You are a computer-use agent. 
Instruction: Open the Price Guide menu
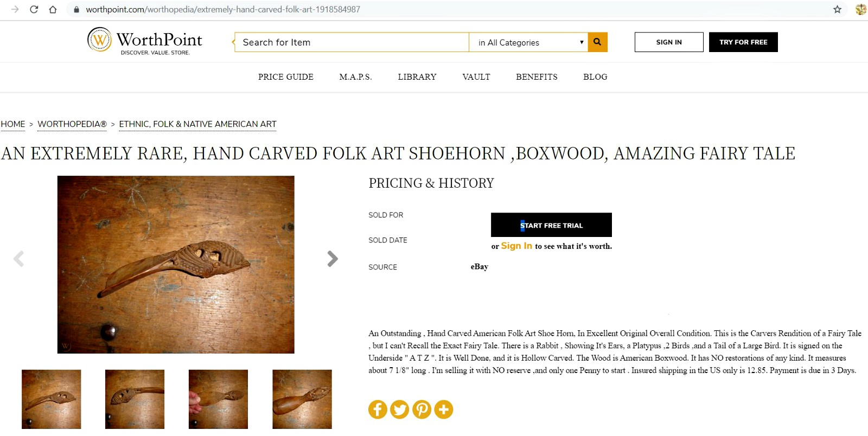coord(286,77)
